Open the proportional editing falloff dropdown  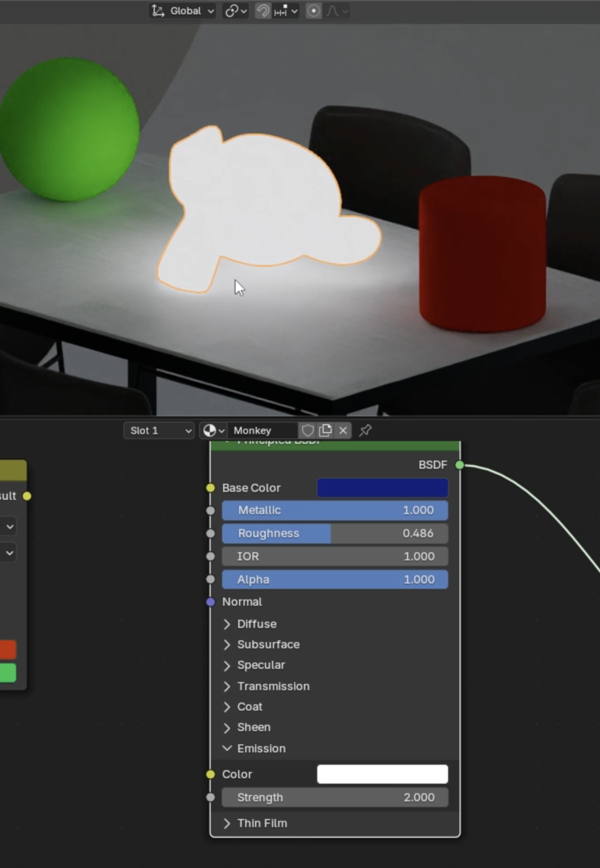tap(337, 11)
